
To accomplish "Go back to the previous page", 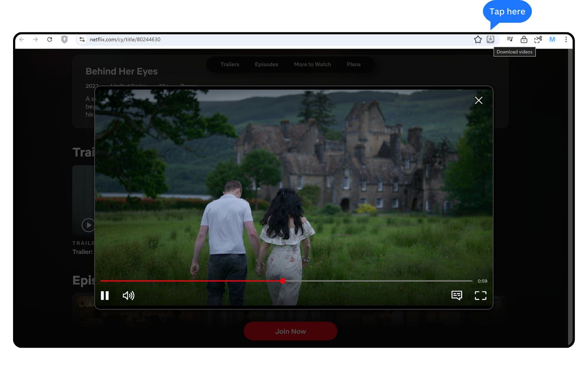I will point(22,40).
